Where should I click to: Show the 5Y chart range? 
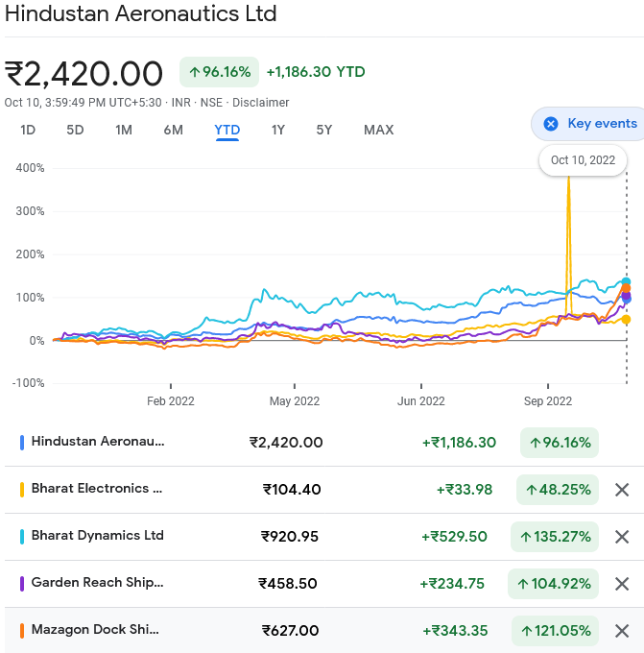click(324, 130)
